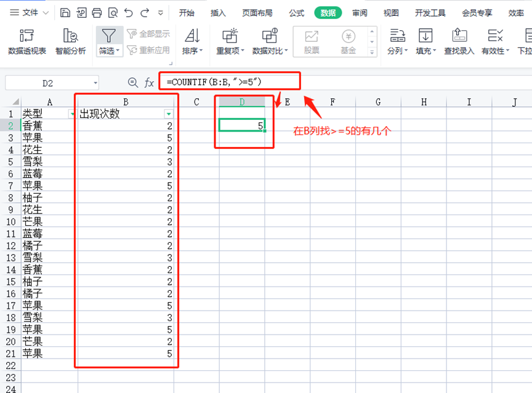Expand the Name Box dropdown arrow

pyautogui.click(x=95, y=83)
